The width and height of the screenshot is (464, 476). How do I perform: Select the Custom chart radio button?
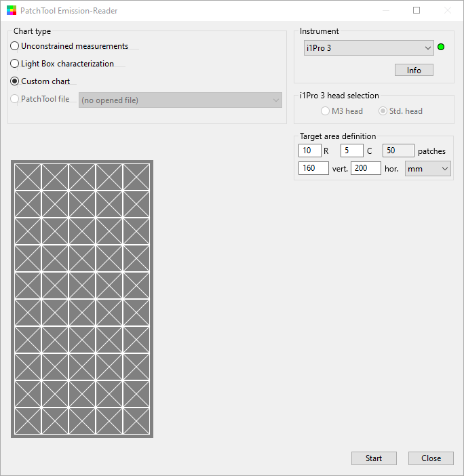coord(15,81)
